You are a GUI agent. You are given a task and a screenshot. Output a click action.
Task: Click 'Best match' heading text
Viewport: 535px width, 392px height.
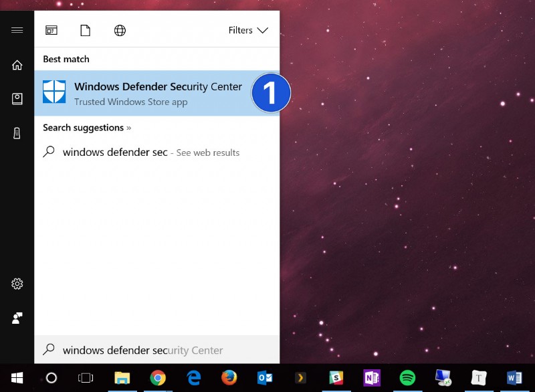66,60
